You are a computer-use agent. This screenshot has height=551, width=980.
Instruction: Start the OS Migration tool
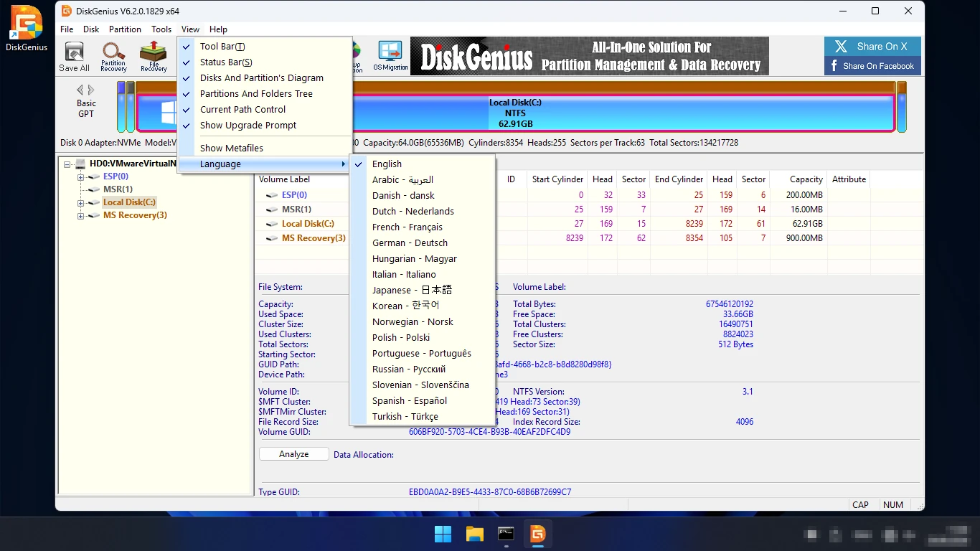(x=390, y=57)
